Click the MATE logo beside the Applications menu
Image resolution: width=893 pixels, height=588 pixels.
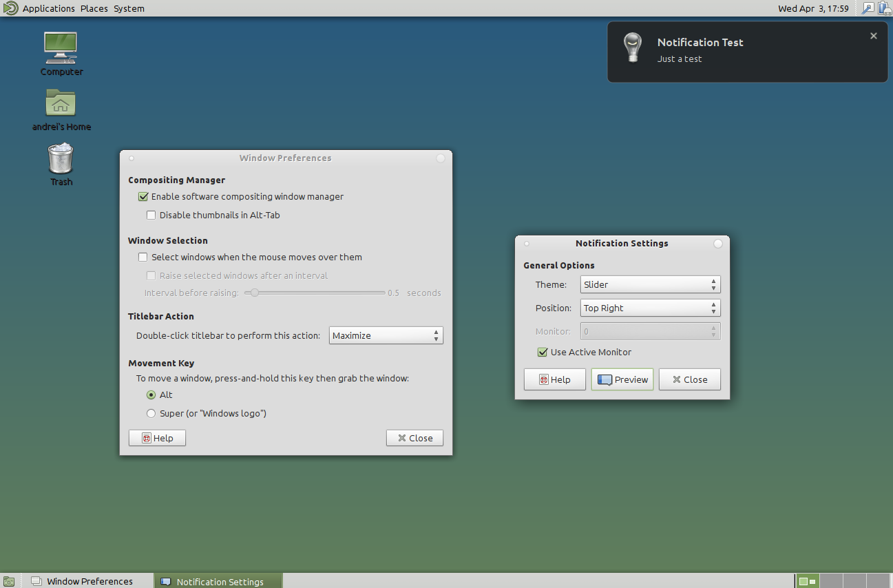(10, 8)
